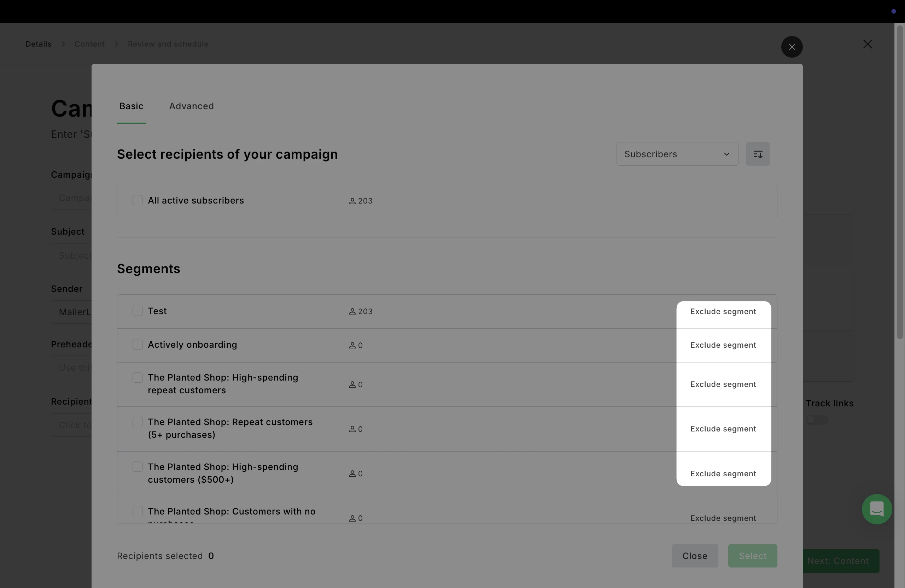This screenshot has height=588, width=905.
Task: Click the sort order icon button
Action: [758, 154]
